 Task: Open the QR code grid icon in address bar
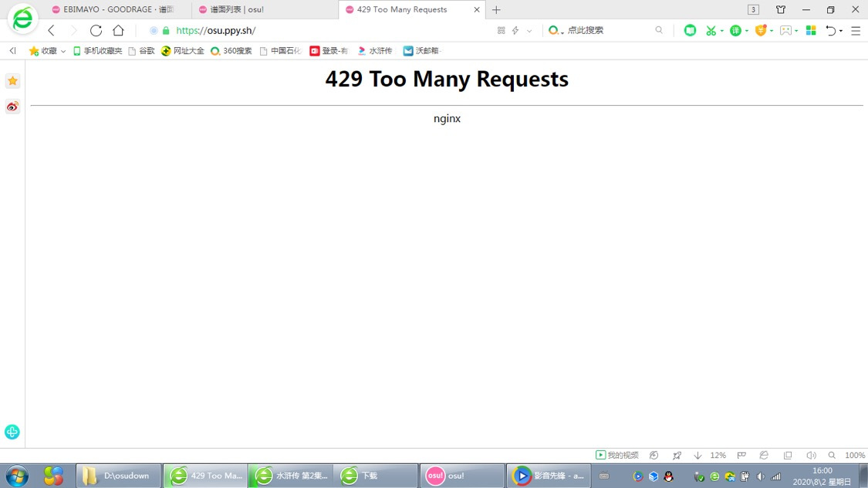click(x=501, y=30)
